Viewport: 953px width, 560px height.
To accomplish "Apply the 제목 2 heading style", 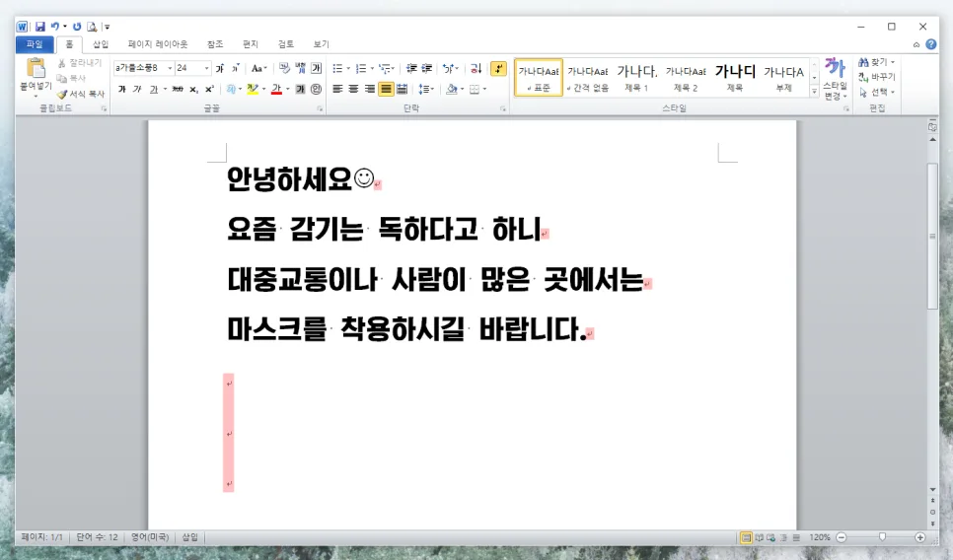I will [x=686, y=78].
